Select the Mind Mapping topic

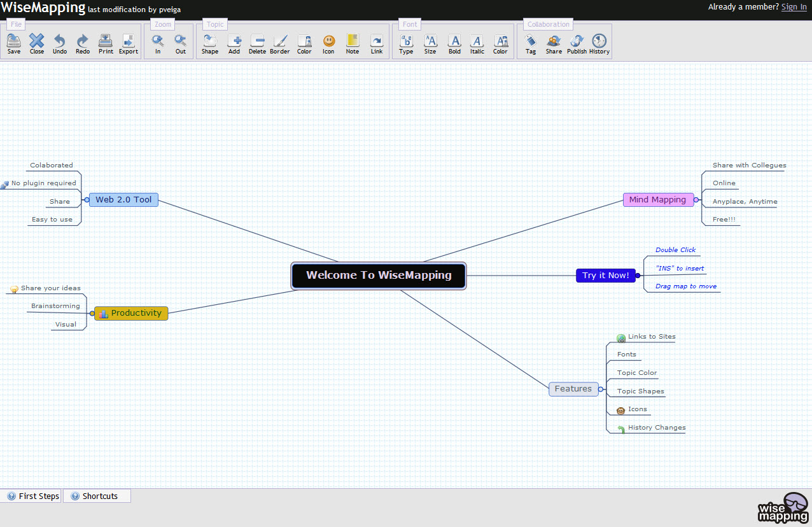(x=658, y=199)
